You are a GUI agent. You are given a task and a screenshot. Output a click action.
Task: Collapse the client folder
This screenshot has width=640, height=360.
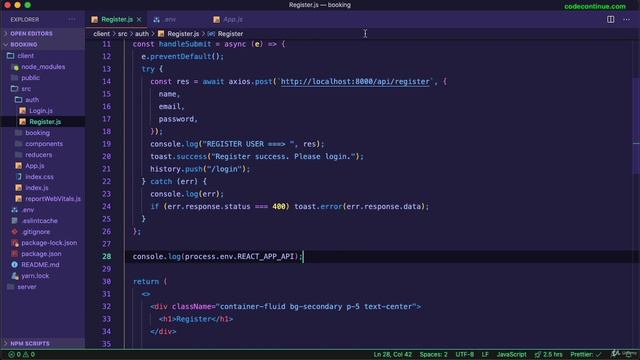point(25,56)
